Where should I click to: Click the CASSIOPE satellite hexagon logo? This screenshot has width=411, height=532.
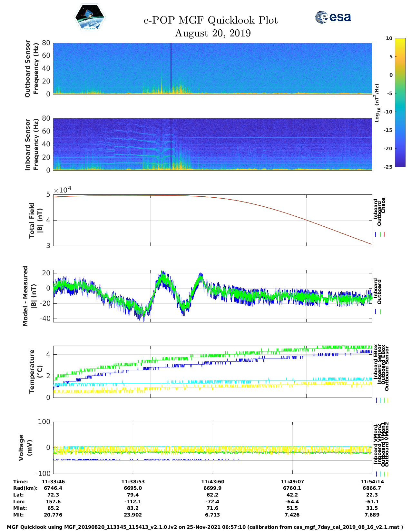tap(90, 17)
